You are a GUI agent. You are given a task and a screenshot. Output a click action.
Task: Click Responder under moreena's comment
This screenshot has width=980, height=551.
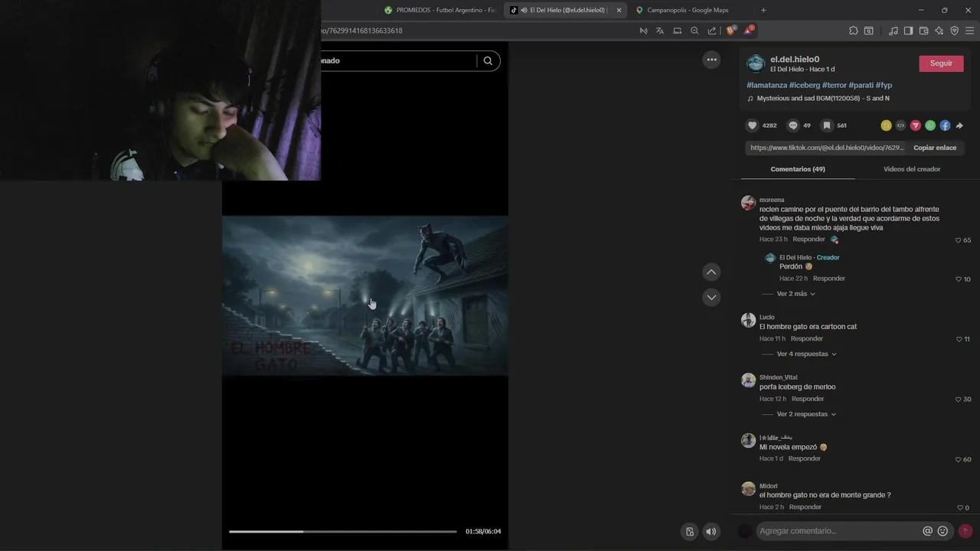click(808, 240)
